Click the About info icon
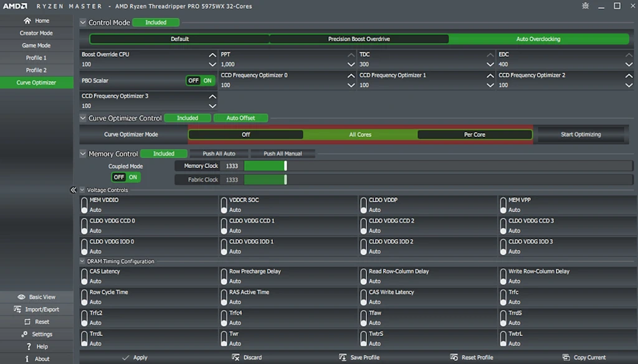This screenshot has height=364, width=638. pyautogui.click(x=27, y=359)
